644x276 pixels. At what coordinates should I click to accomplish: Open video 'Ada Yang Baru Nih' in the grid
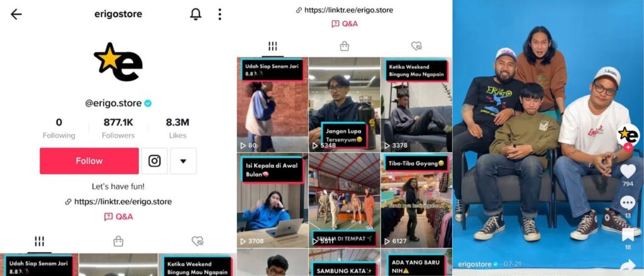point(416,262)
